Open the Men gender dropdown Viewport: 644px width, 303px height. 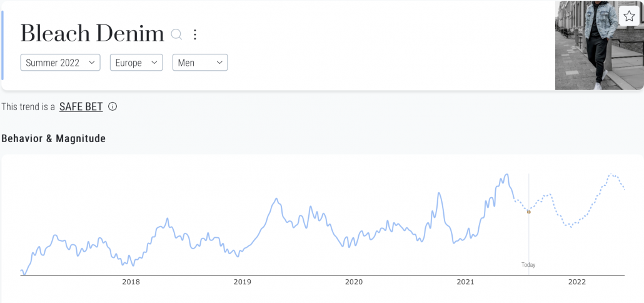pos(200,63)
